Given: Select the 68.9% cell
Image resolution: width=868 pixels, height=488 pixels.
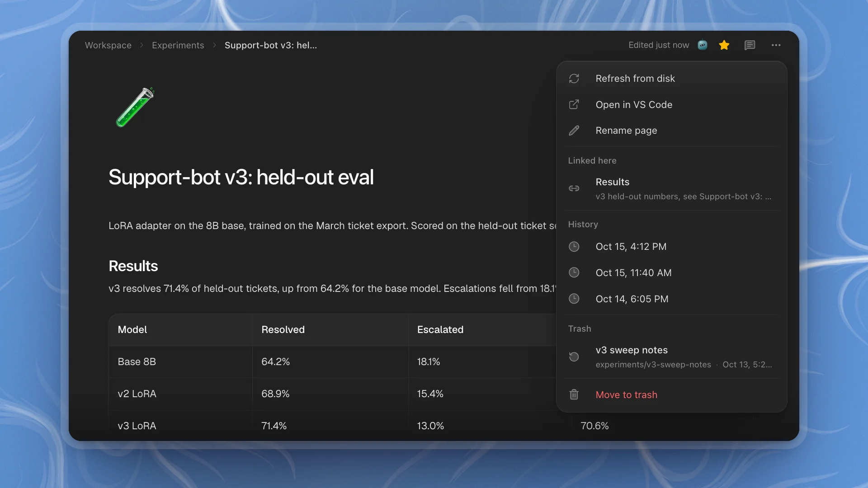Looking at the screenshot, I should point(330,394).
